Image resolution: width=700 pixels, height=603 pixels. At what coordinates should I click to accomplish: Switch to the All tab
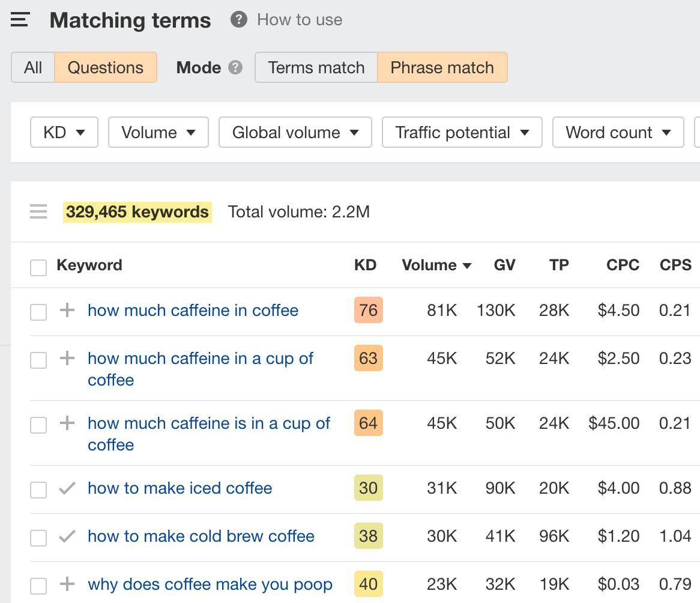pyautogui.click(x=33, y=67)
